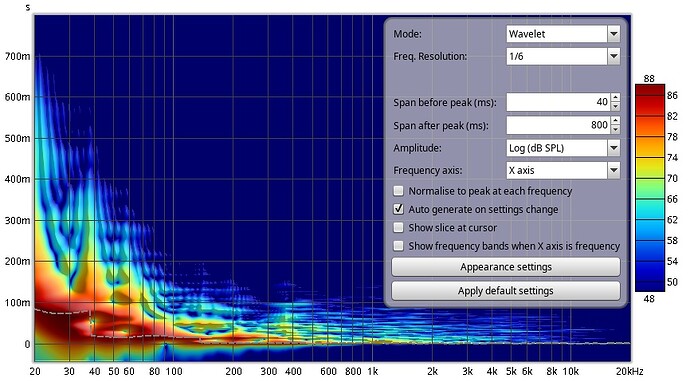690x381 pixels.
Task: Enable Normalise to peak at each frequency
Action: pos(398,191)
